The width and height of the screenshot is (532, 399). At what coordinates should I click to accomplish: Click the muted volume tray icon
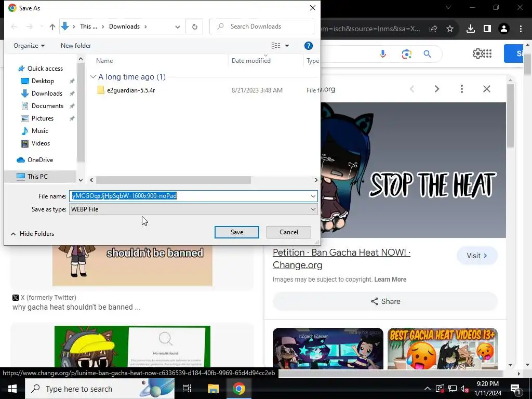click(x=464, y=389)
